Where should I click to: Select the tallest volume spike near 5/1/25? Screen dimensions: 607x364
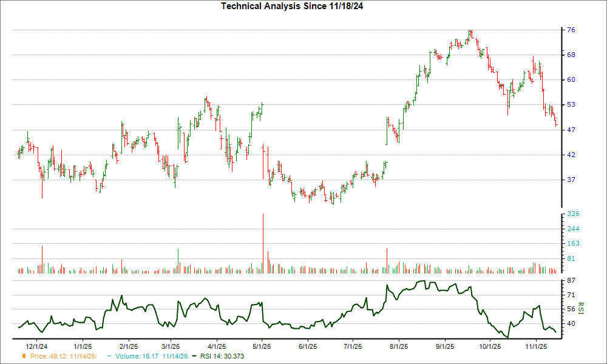263,243
